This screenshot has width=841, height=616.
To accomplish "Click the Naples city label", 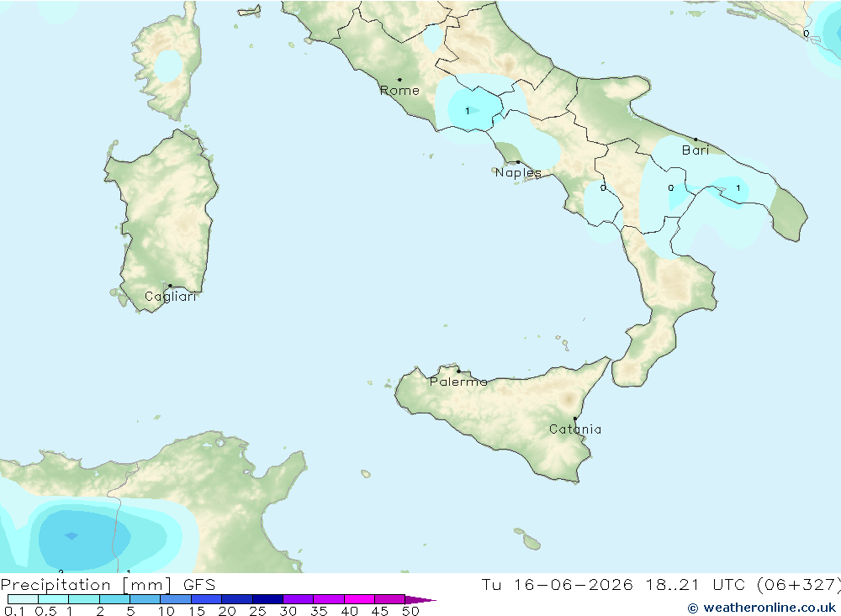I will [x=518, y=172].
